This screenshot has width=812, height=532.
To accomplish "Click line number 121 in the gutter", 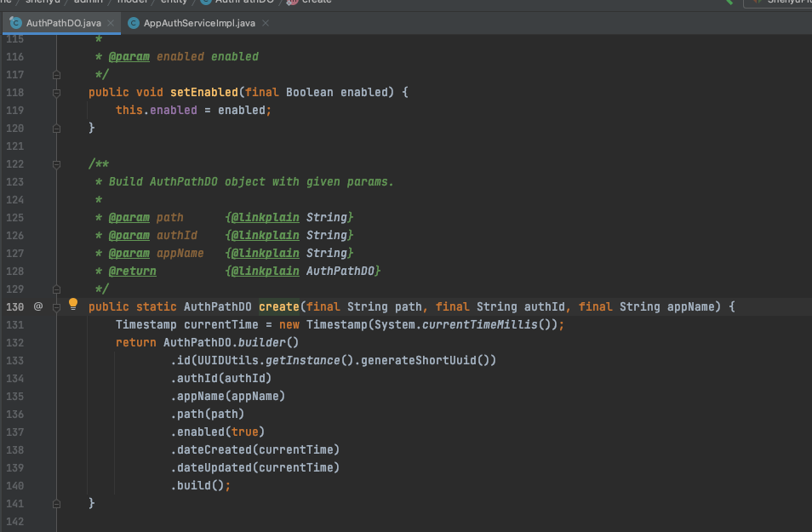I will [x=15, y=146].
